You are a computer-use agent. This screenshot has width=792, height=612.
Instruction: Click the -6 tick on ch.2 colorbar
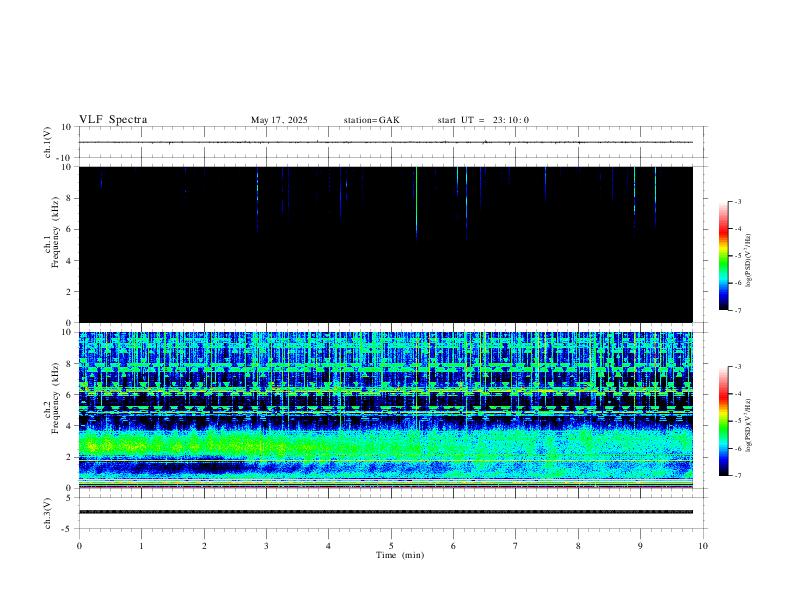tap(737, 448)
